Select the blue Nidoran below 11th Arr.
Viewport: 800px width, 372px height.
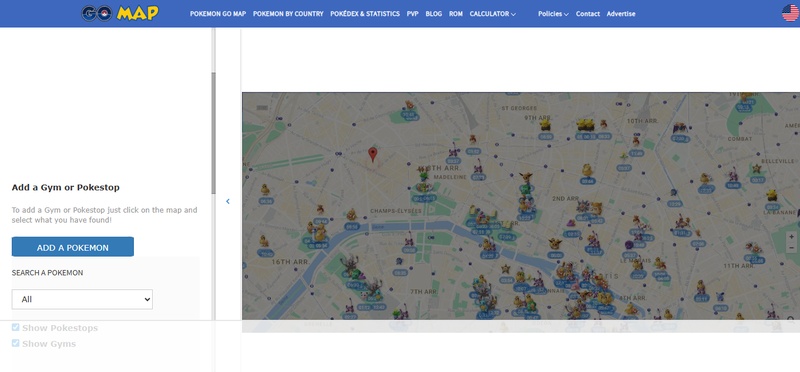coord(720,296)
